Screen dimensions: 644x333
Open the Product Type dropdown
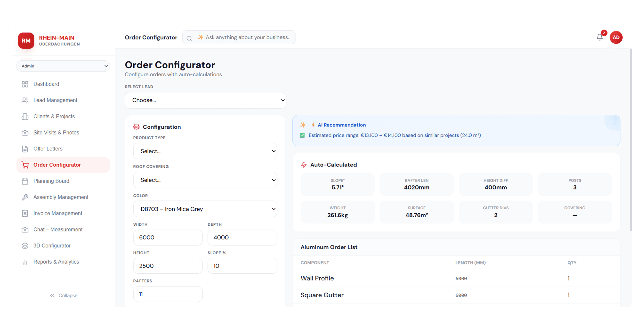205,151
